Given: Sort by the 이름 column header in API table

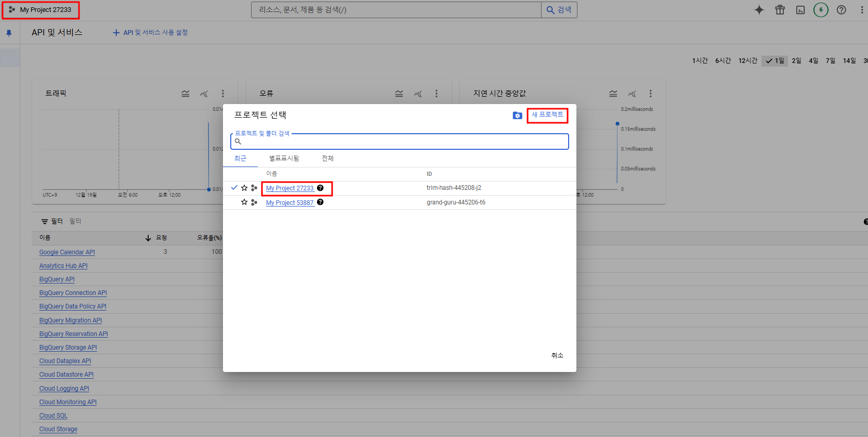Looking at the screenshot, I should [45, 238].
